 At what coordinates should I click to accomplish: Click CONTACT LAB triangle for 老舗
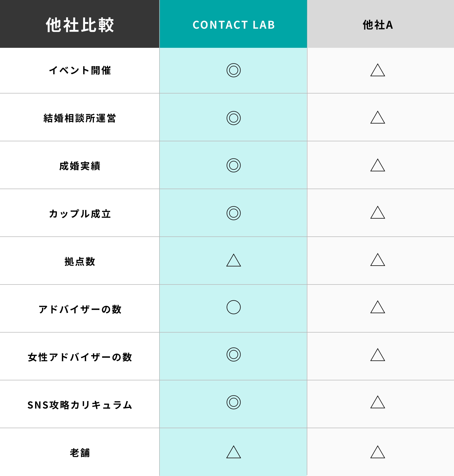[x=233, y=452]
